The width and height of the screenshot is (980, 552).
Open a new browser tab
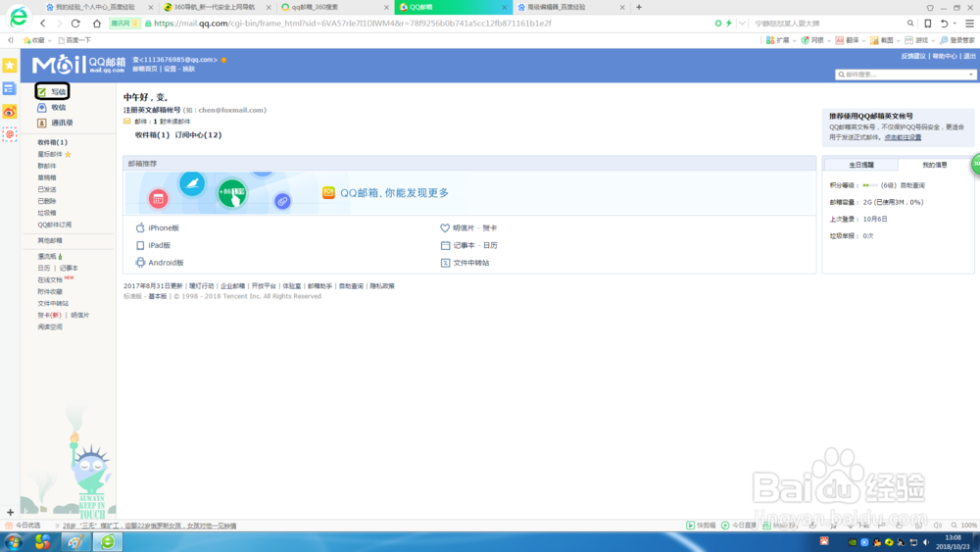639,8
